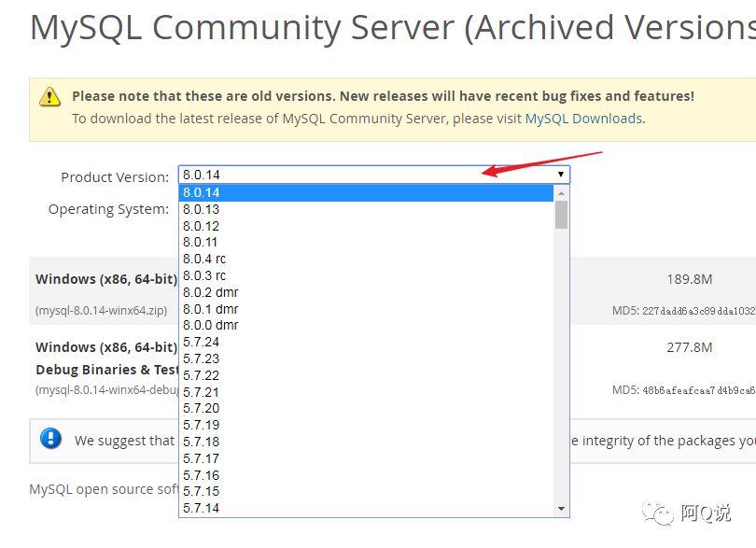This screenshot has height=548, width=756.
Task: Click the dropdown list scrollbar thumb
Action: point(561,215)
